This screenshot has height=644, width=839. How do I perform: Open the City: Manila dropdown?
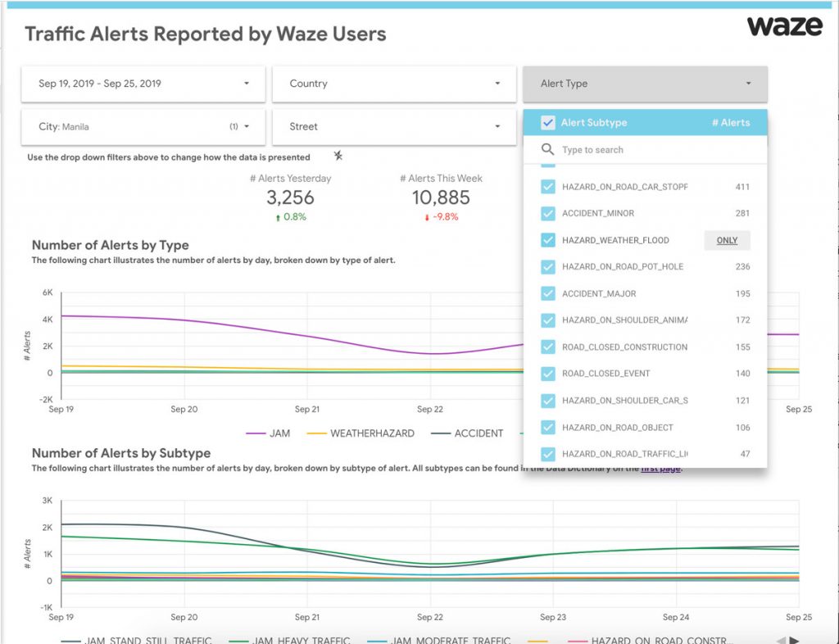143,127
